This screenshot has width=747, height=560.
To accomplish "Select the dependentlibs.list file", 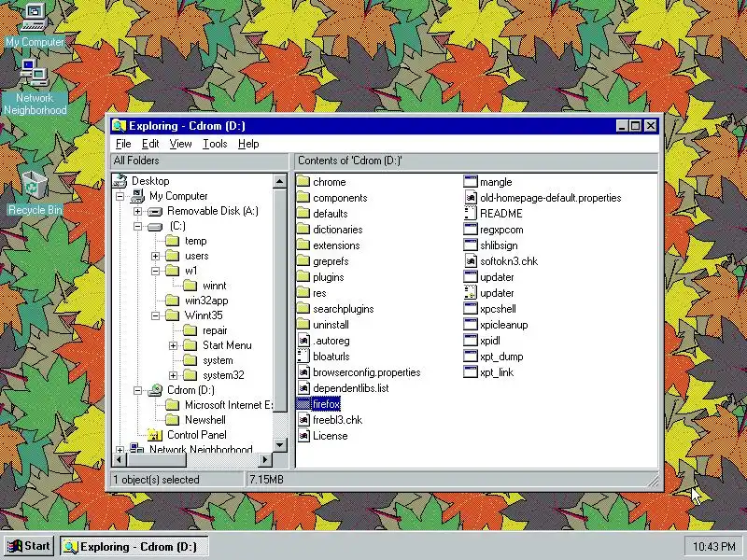I will point(351,388).
